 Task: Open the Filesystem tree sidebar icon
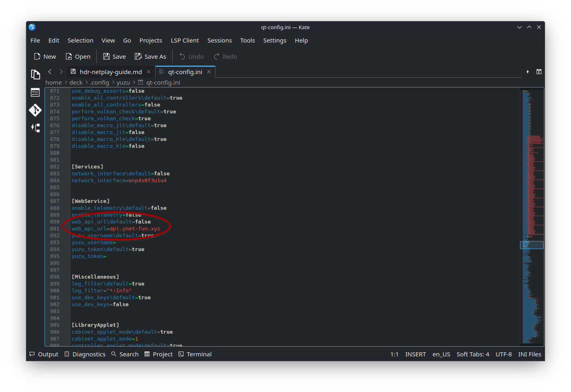coord(36,128)
